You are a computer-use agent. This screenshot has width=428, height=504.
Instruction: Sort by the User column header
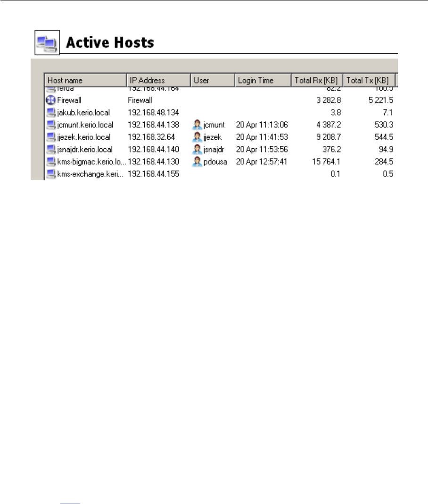[213, 80]
